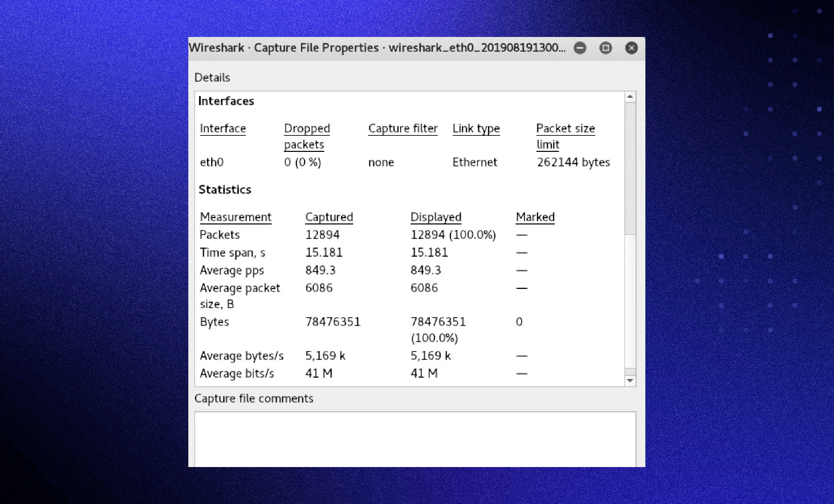This screenshot has height=504, width=834.
Task: Click the restore window icon
Action: 606,48
